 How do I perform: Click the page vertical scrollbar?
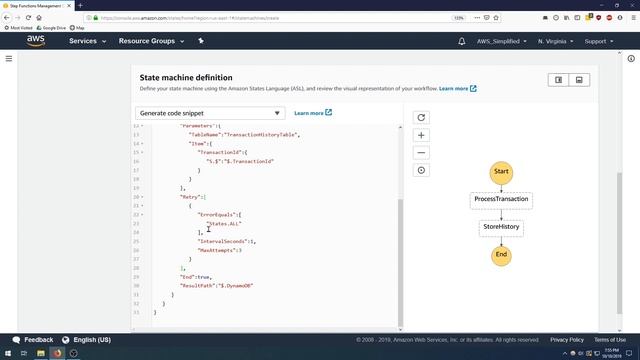pyautogui.click(x=619, y=242)
